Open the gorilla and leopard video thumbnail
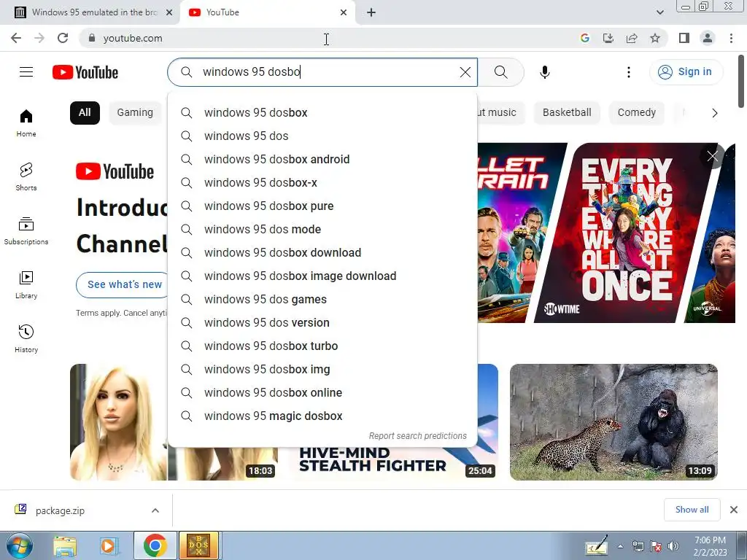747x560 pixels. point(614,422)
